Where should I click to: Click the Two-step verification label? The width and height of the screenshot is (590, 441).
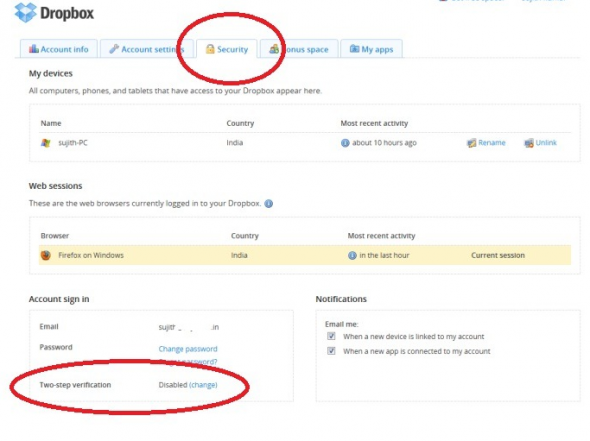75,385
